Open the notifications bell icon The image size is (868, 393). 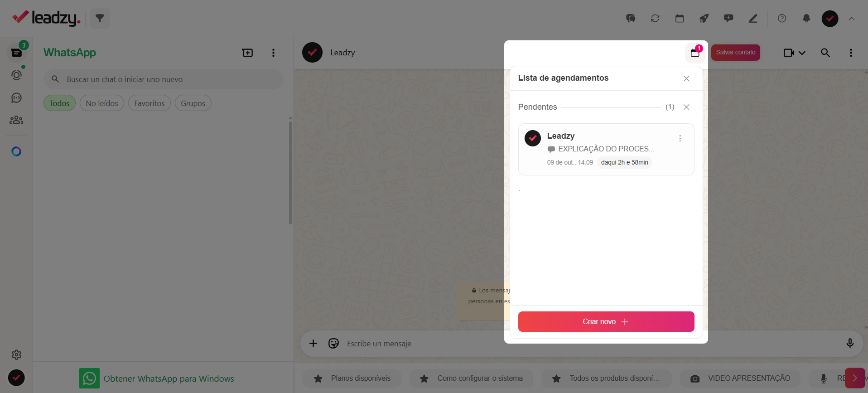806,19
